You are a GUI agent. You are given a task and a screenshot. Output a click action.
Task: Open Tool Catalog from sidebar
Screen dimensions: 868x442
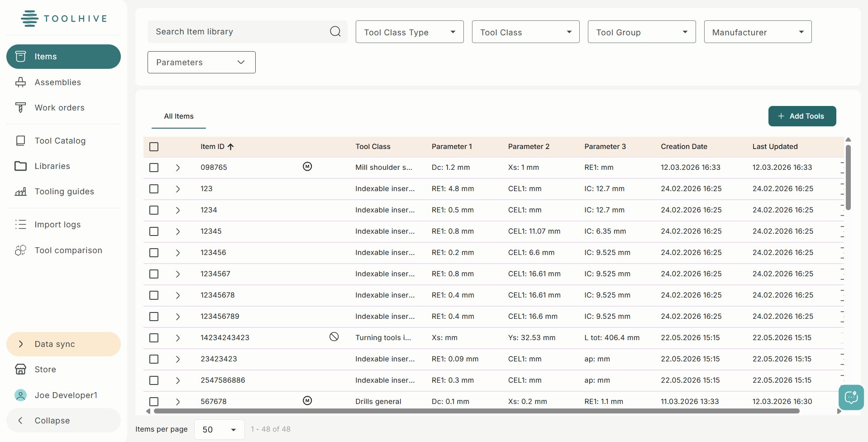[63, 141]
